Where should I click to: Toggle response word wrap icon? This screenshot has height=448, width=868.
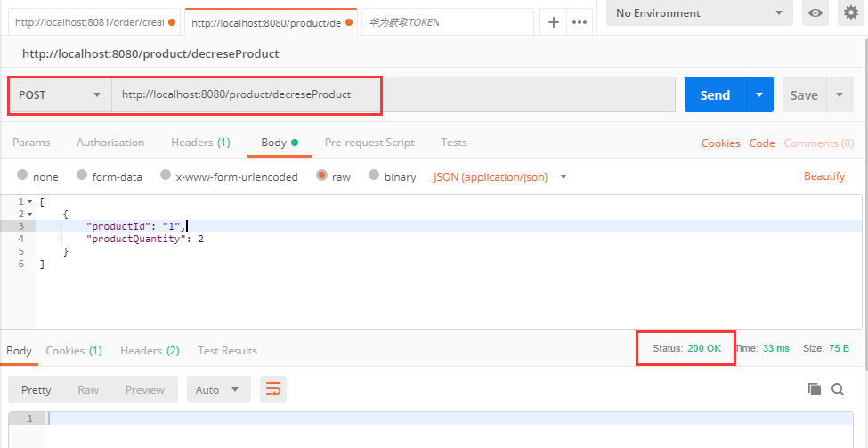tap(273, 389)
